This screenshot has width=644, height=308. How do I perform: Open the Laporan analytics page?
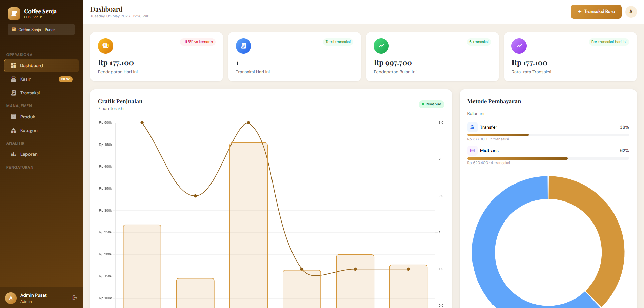(41, 154)
